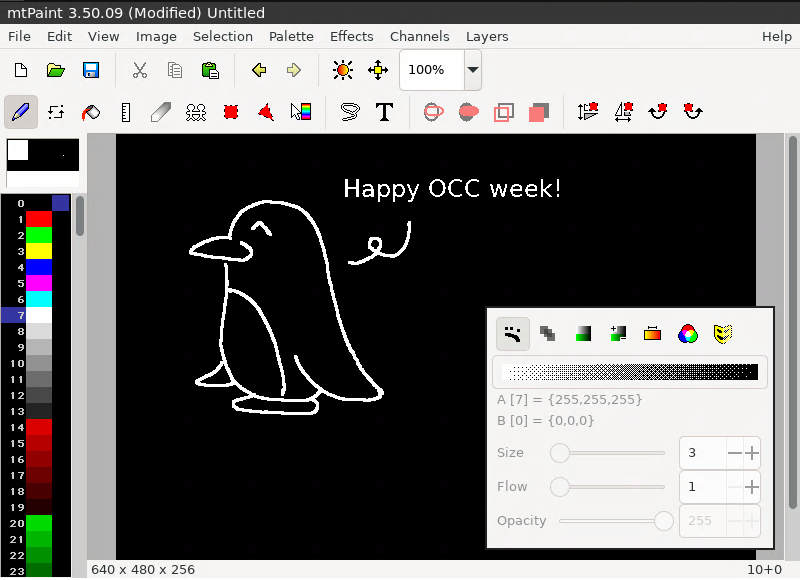
Task: Select the Lasso Selection tool
Action: click(x=349, y=112)
